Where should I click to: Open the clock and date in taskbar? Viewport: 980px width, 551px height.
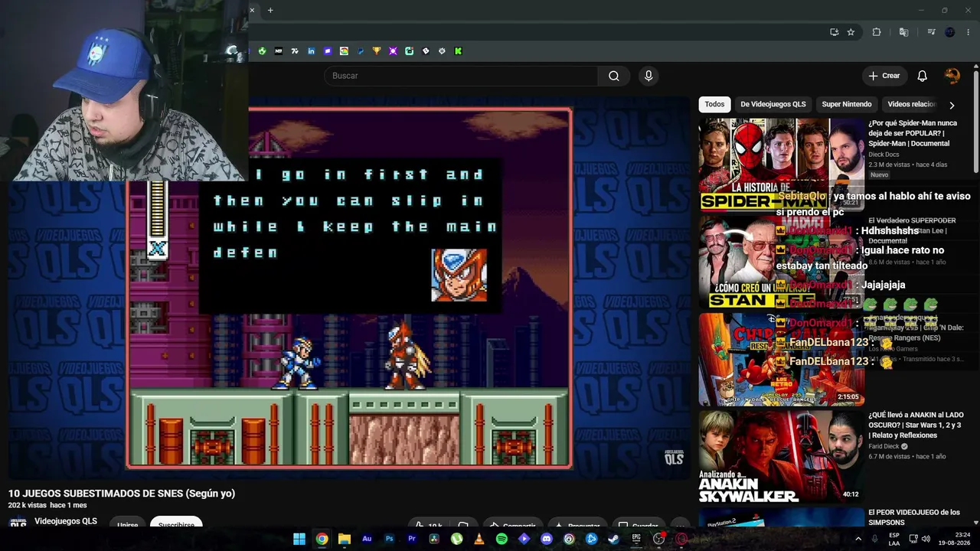(x=955, y=539)
